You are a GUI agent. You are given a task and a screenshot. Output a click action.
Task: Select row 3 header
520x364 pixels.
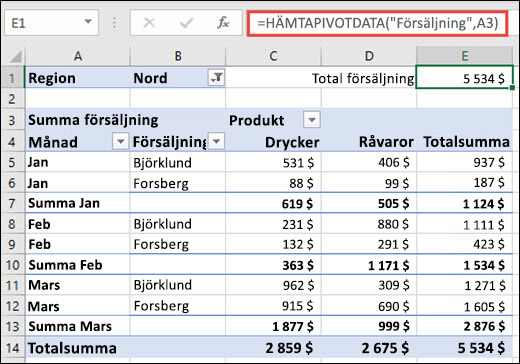pyautogui.click(x=12, y=120)
